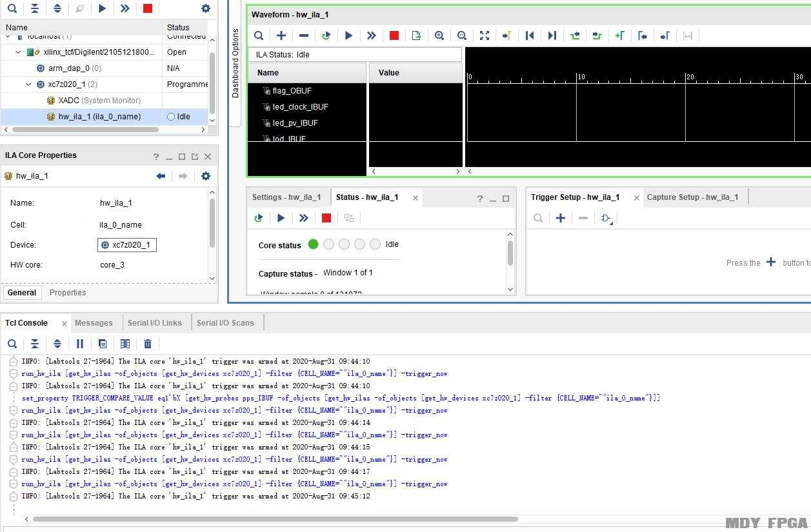Open Hardware panel settings gear
This screenshot has width=811, height=532.
click(x=205, y=8)
